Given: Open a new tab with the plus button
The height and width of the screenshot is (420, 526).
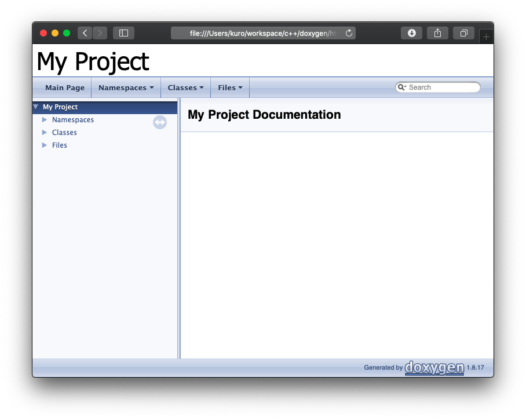Looking at the screenshot, I should click(486, 36).
